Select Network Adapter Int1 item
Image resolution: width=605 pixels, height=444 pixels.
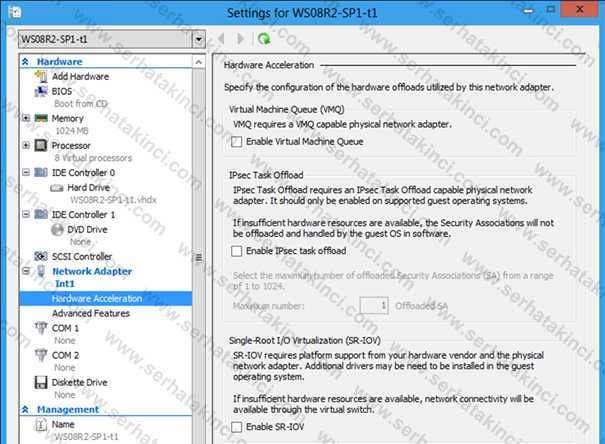pyautogui.click(x=92, y=277)
